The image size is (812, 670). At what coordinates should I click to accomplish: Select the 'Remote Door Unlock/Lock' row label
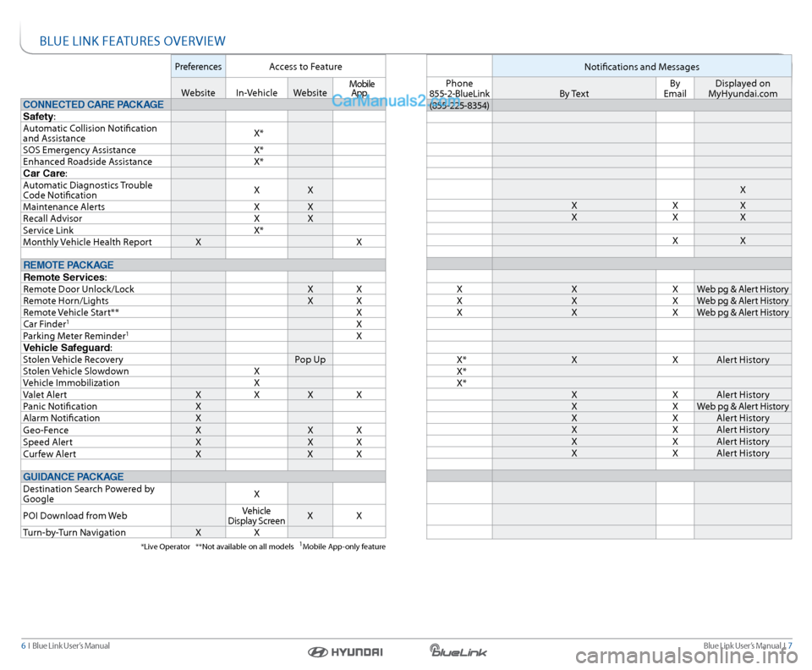[79, 289]
